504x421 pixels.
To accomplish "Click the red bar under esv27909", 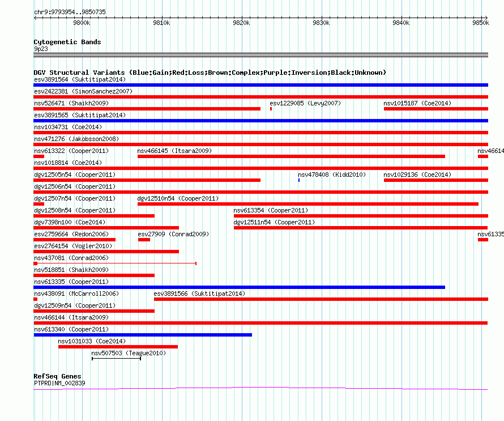I will pyautogui.click(x=144, y=240).
